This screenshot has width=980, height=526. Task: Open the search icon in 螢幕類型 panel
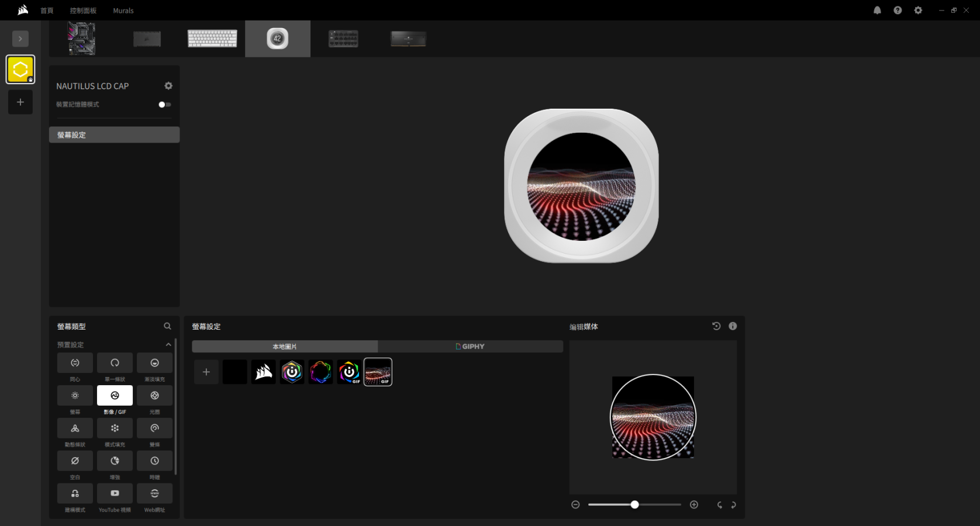pos(167,326)
